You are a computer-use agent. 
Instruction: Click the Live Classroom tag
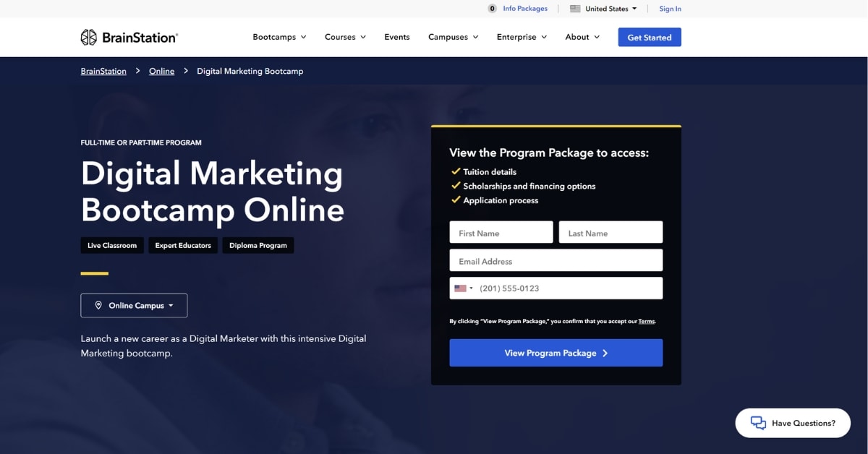[x=112, y=245]
